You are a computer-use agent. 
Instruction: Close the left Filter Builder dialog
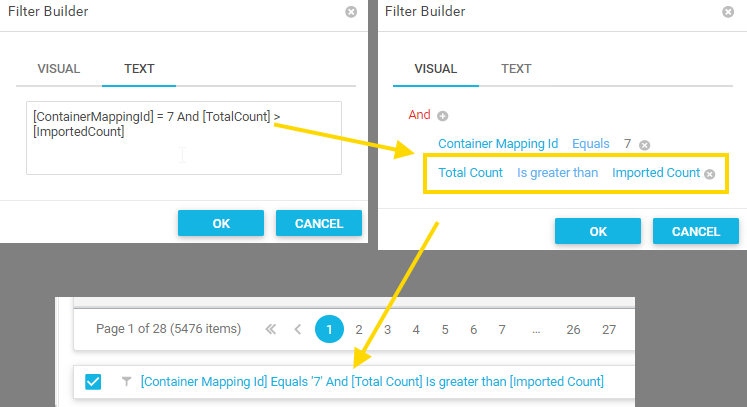[350, 12]
